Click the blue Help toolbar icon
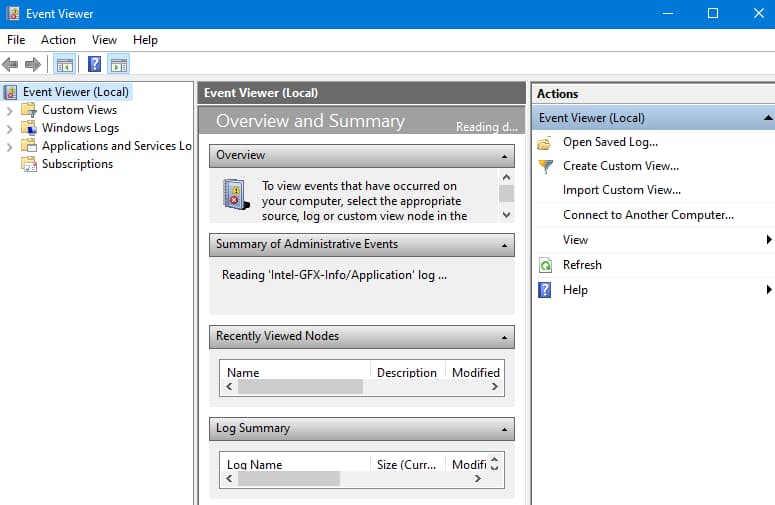Image resolution: width=775 pixels, height=505 pixels. click(x=94, y=65)
